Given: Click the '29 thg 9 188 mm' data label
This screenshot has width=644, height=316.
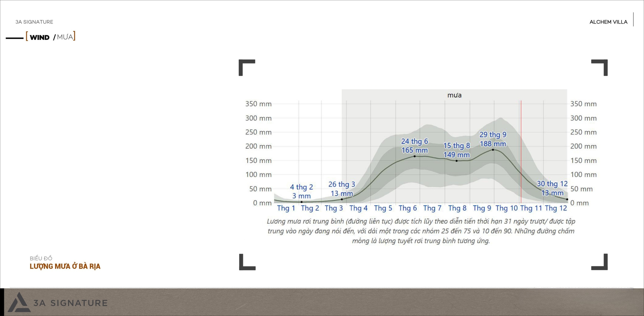Looking at the screenshot, I should (493, 139).
